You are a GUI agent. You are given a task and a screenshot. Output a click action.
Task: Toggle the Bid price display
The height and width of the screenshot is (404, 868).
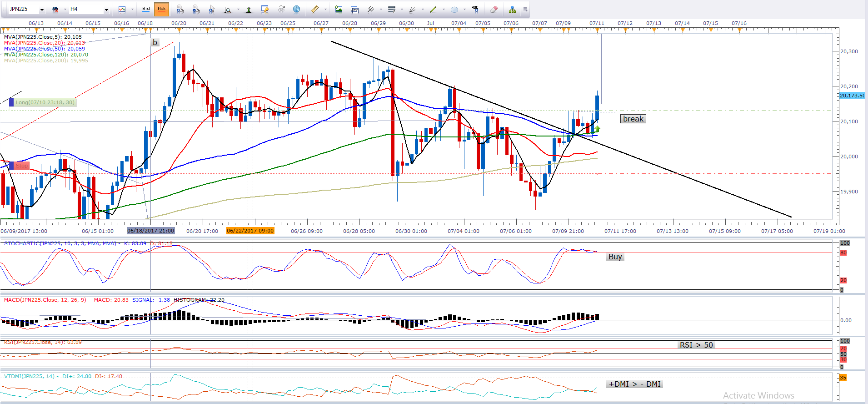(146, 9)
